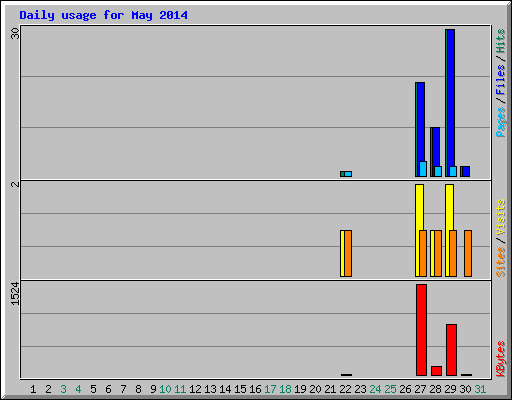The image size is (512, 400).
Task: Click day 26 on the x-axis
Action: click(x=405, y=389)
